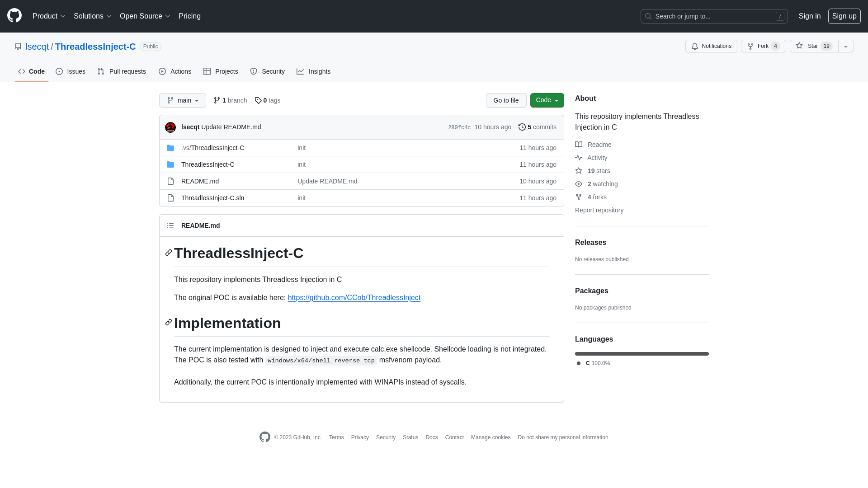Open the ThreadlessInject-C folder icon
Screen dimensions: 868x488
[x=170, y=164]
